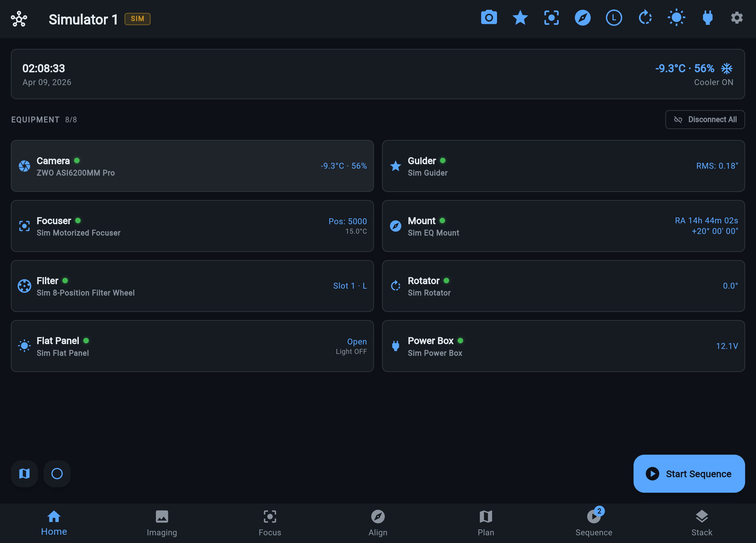This screenshot has height=543, width=756.
Task: Click Sim 8-Position Filter Wheel label
Action: (86, 292)
